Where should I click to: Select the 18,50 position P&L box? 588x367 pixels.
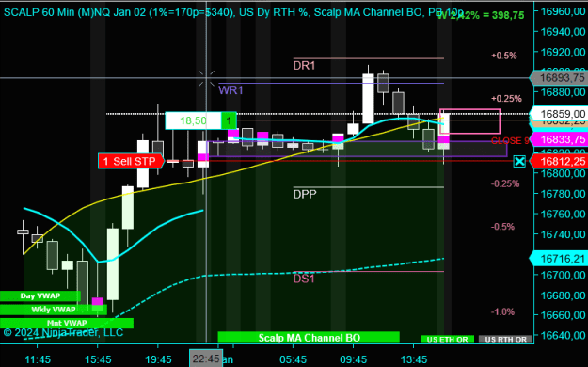point(193,120)
